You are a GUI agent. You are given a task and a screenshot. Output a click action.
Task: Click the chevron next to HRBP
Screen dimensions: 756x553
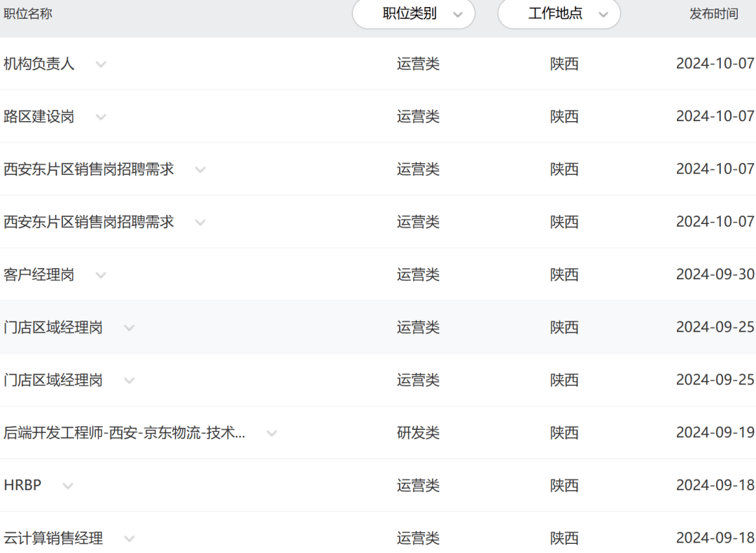point(67,486)
